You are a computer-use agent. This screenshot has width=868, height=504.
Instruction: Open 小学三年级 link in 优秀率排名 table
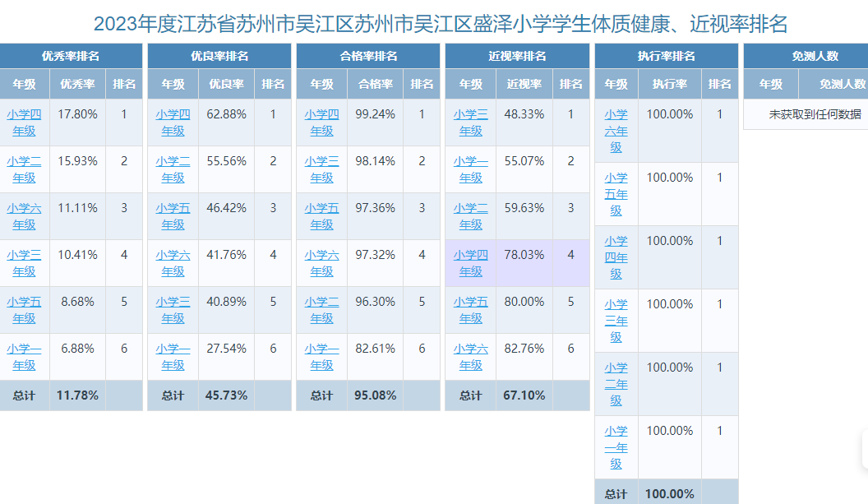[25, 263]
